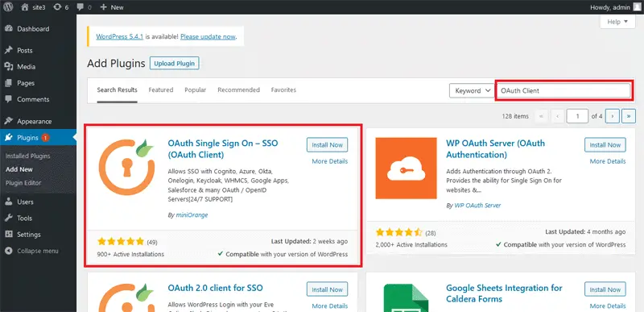Open Installed Plugins submenu

click(x=28, y=156)
